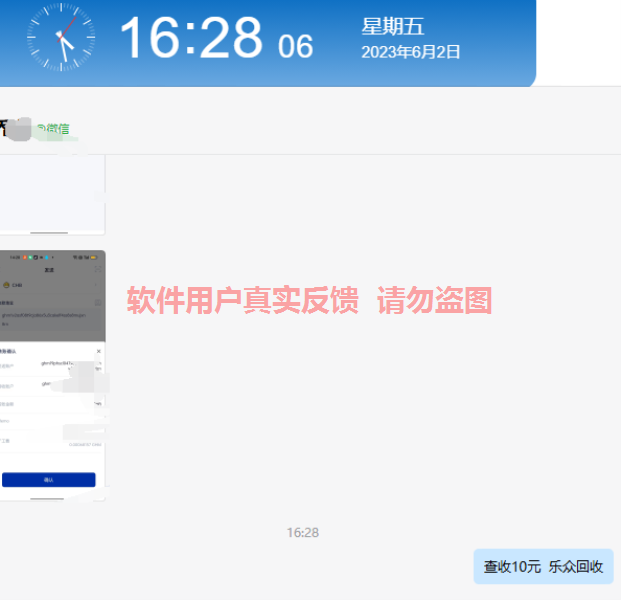Open the upper white image message

pos(50,195)
